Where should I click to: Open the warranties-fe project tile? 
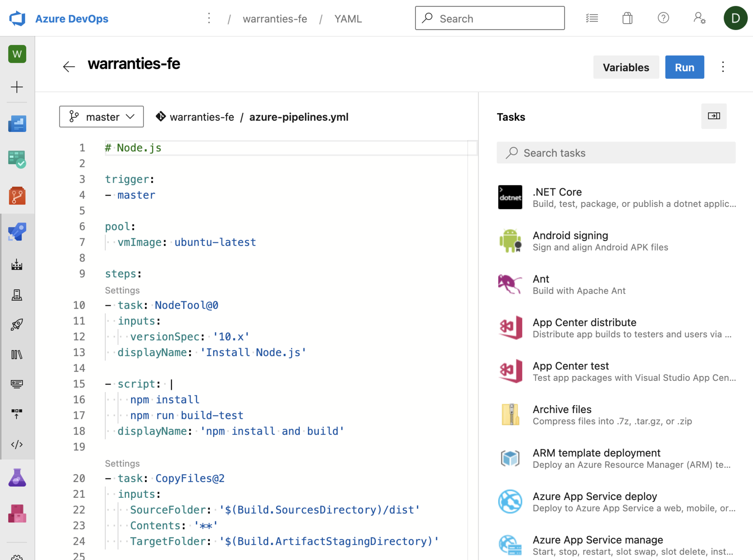click(x=17, y=54)
